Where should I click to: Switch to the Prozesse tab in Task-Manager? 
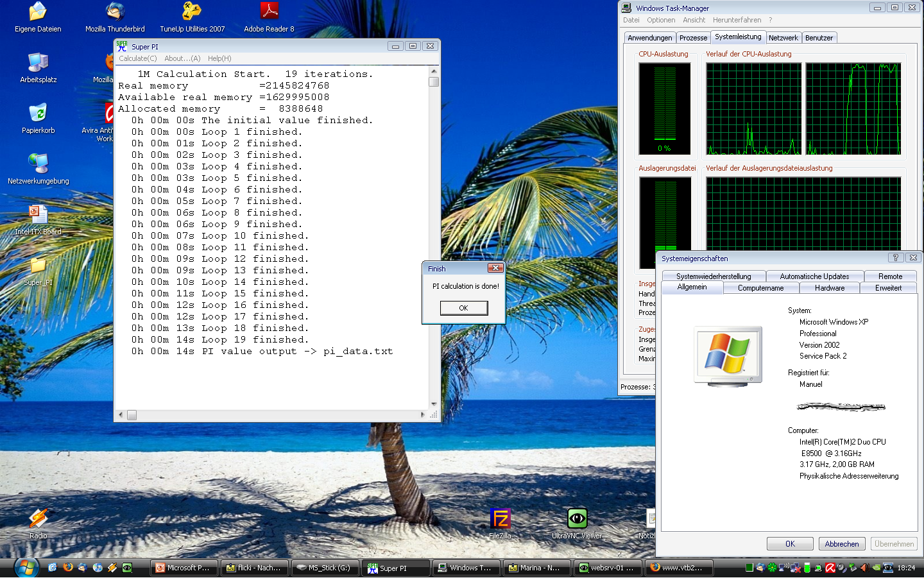(x=693, y=38)
